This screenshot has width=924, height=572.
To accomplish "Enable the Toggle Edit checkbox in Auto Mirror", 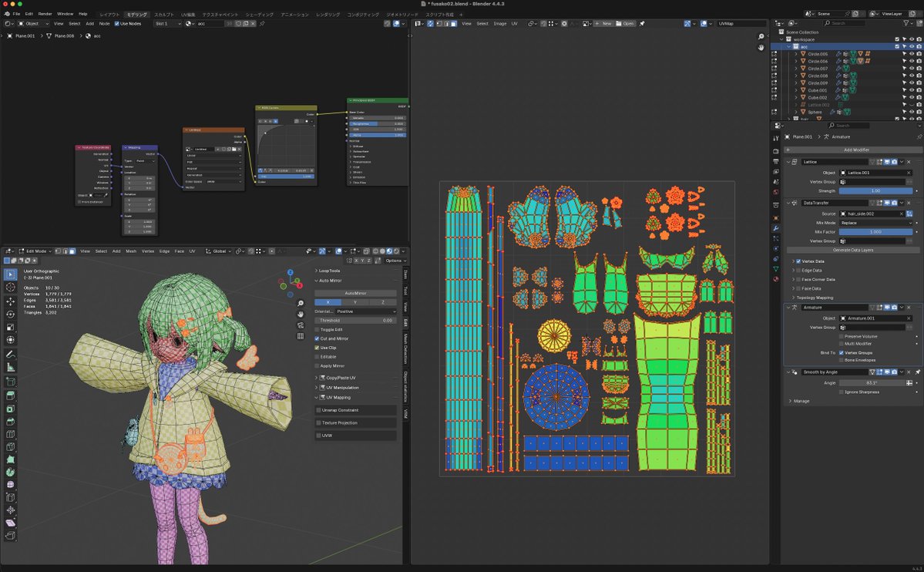I will pyautogui.click(x=317, y=330).
